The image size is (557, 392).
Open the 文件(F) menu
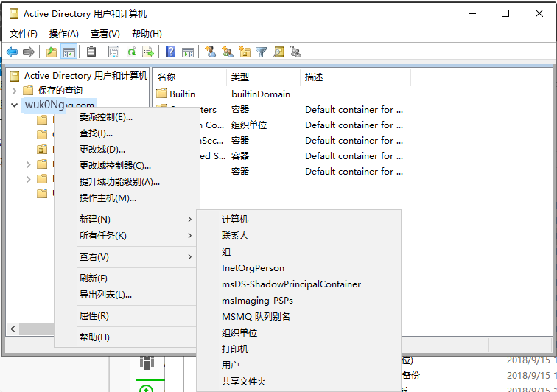pyautogui.click(x=23, y=34)
